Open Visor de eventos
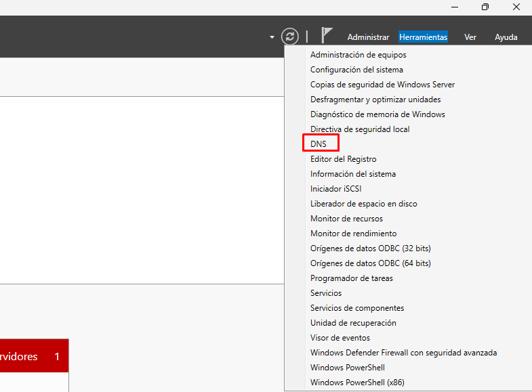Screen dimensions: 532x392 tap(340, 338)
